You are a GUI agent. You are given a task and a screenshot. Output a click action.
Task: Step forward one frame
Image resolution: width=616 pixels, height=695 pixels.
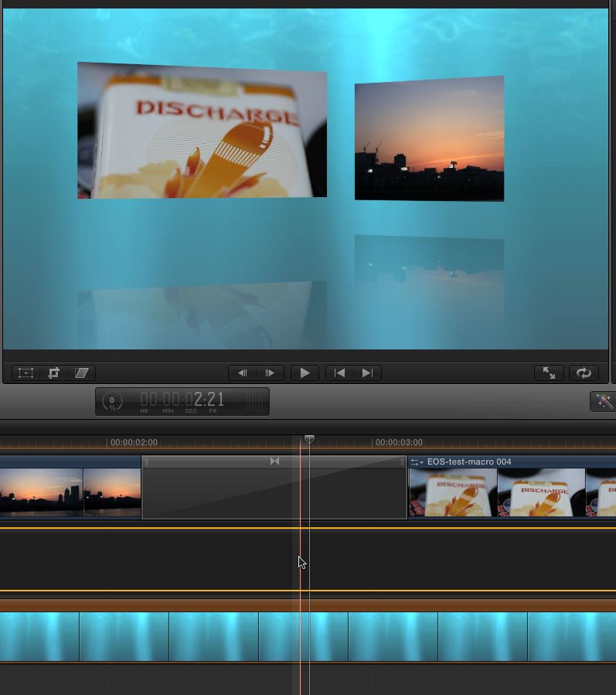pos(270,373)
